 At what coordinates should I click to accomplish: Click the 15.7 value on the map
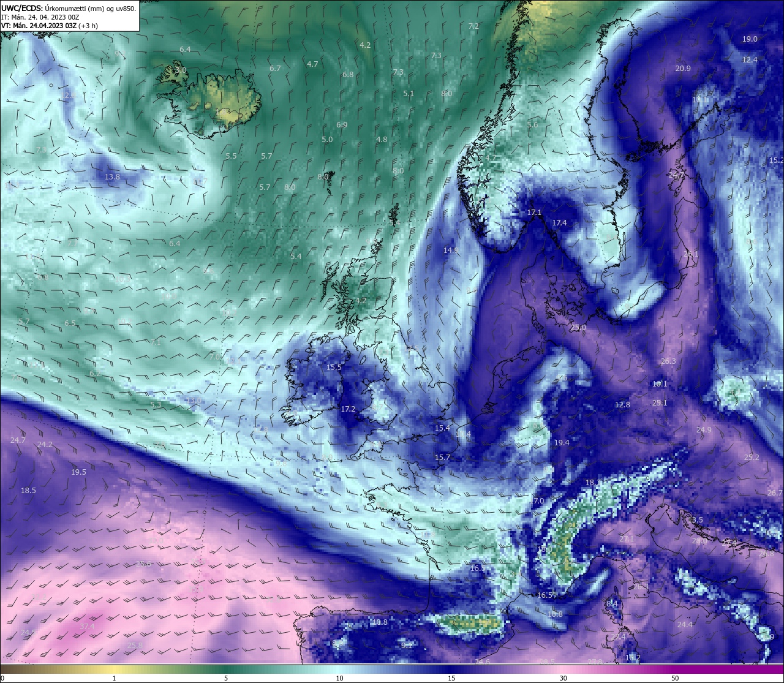click(x=442, y=458)
